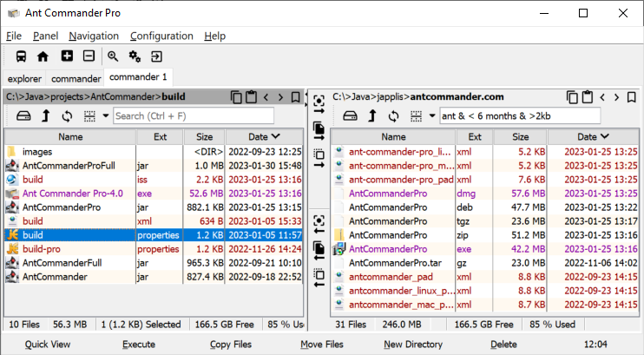Switch to the explorer tab
Screen dimensions: 644x355
(24, 78)
